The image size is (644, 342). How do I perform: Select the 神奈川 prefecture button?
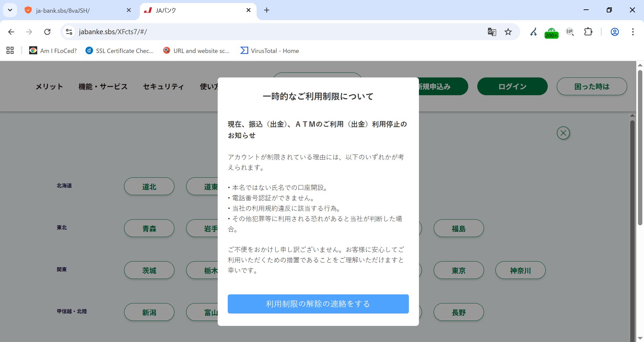[x=521, y=270]
